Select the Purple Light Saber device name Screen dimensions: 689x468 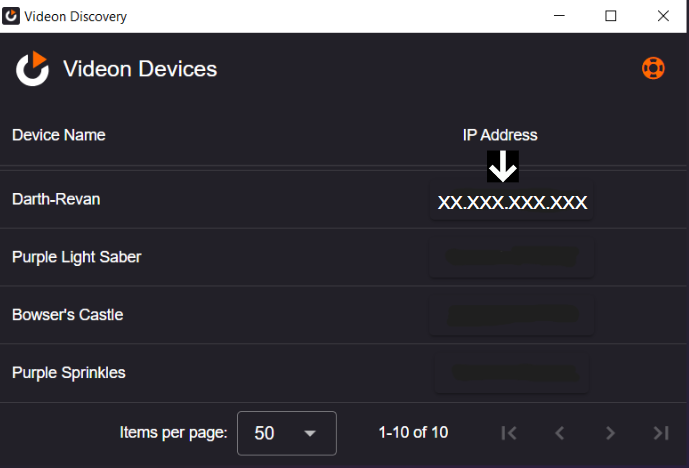coord(77,257)
